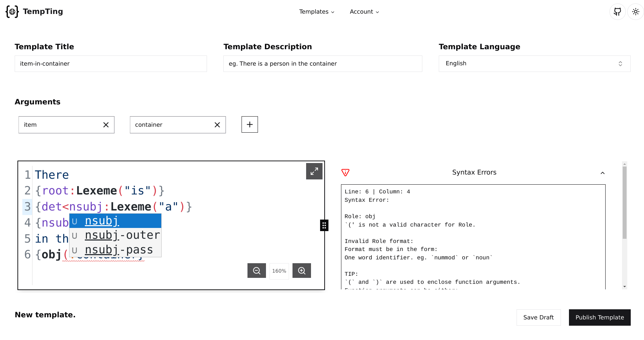Open the Template Language dropdown

pos(534,64)
